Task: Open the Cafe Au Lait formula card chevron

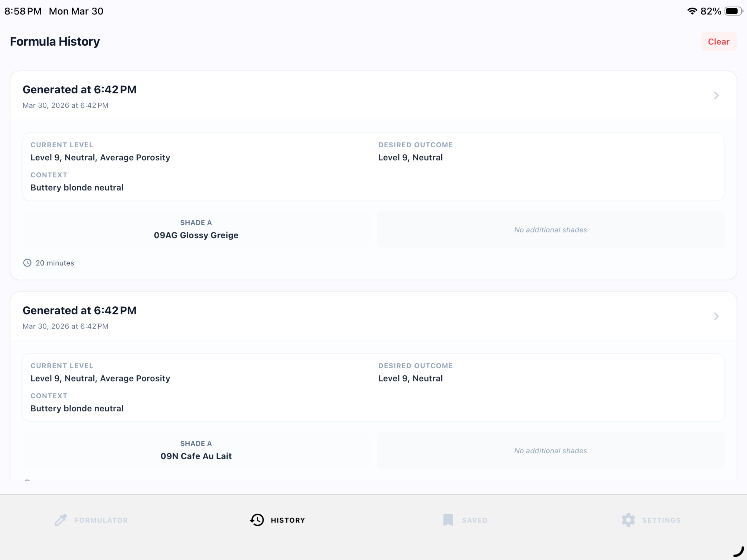Action: pyautogui.click(x=716, y=316)
